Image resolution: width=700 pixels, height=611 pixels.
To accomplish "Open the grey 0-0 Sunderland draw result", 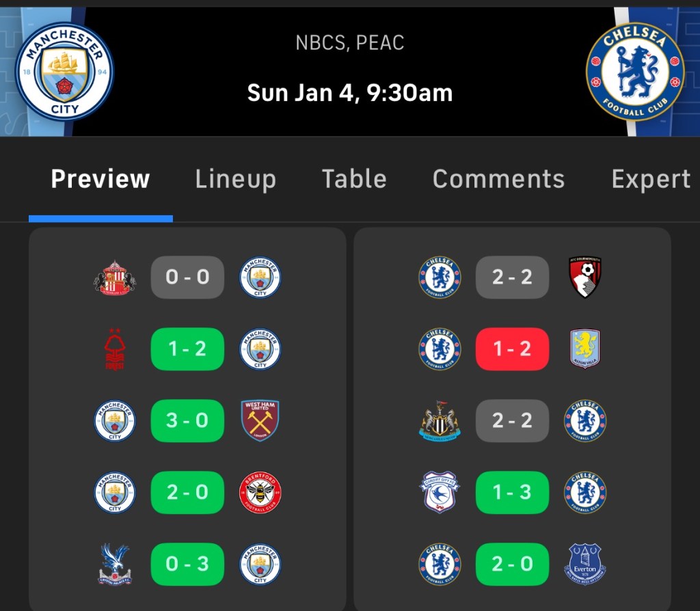I will click(187, 277).
